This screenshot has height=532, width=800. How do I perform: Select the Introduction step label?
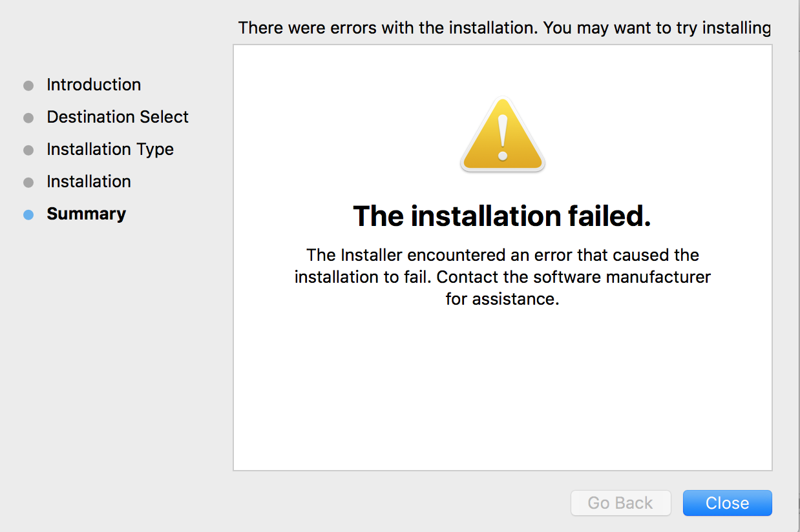click(94, 85)
